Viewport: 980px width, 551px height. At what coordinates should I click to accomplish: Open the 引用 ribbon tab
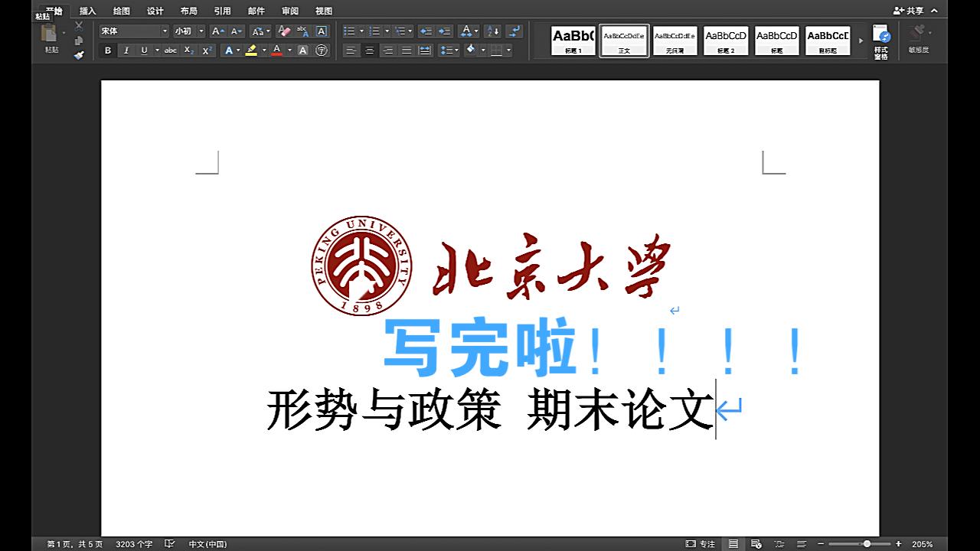[223, 11]
